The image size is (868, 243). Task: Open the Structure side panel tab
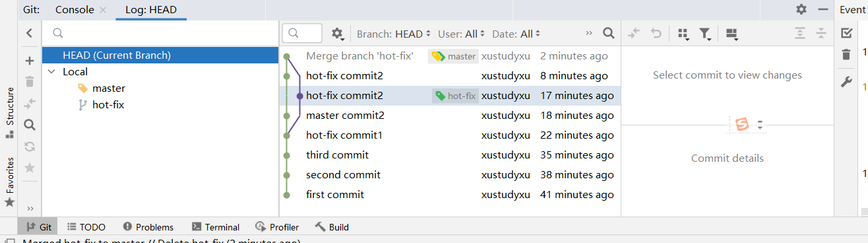coord(9,112)
